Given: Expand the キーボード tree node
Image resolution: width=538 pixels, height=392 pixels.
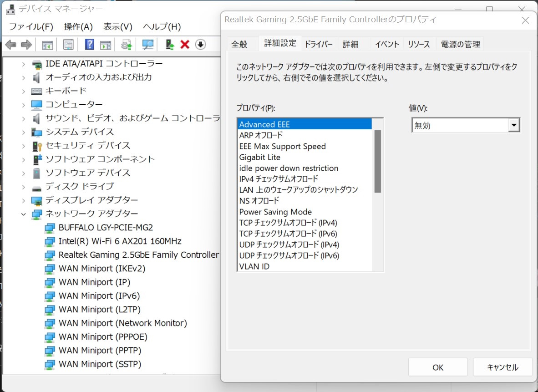Looking at the screenshot, I should (x=23, y=92).
